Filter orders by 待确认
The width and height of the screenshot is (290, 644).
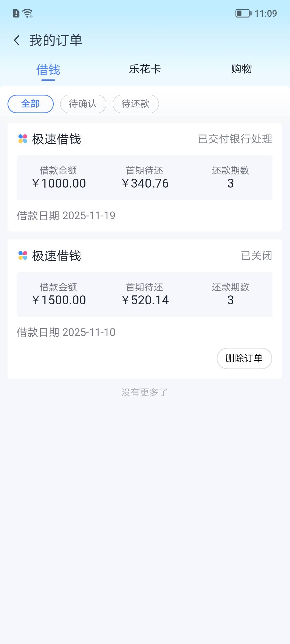[x=83, y=104]
